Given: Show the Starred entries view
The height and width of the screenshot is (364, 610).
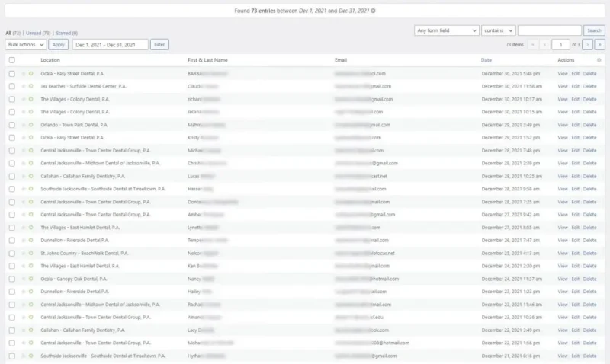Looking at the screenshot, I should [x=67, y=34].
